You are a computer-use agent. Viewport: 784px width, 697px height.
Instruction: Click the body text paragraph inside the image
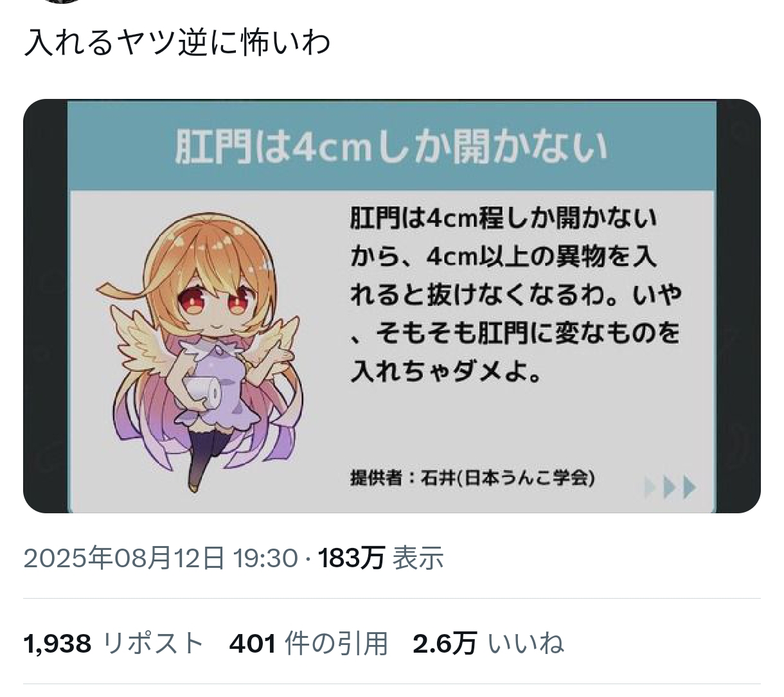tap(515, 294)
